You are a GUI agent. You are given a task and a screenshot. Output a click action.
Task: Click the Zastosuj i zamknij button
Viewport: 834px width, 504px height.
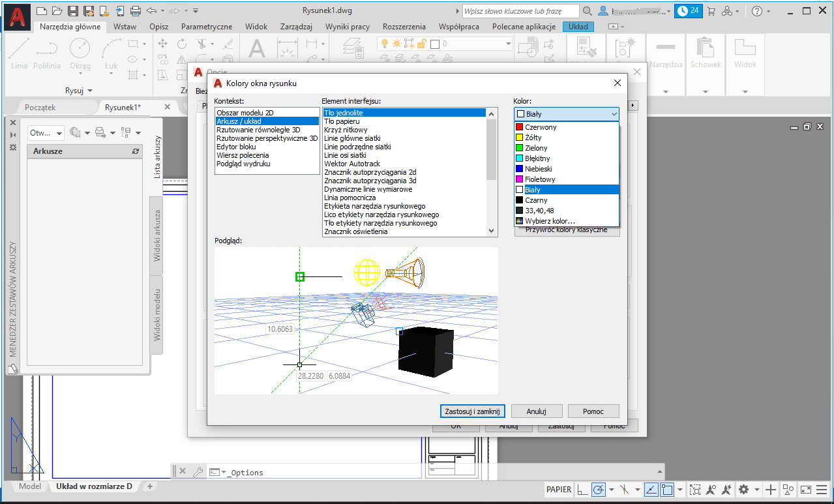473,411
